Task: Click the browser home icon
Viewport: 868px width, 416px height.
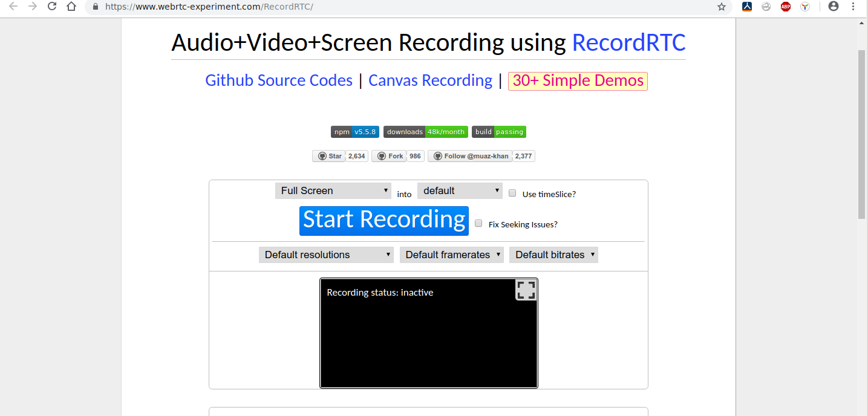Action: tap(71, 7)
